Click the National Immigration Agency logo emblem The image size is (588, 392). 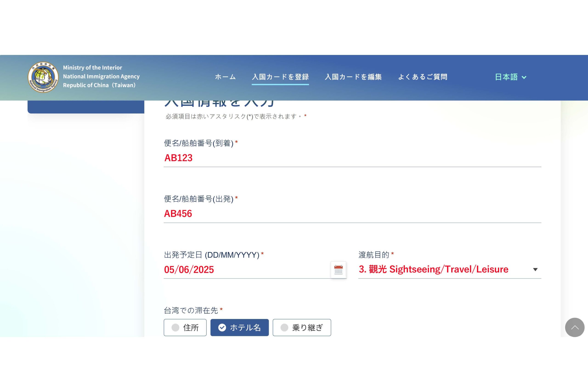tap(43, 77)
